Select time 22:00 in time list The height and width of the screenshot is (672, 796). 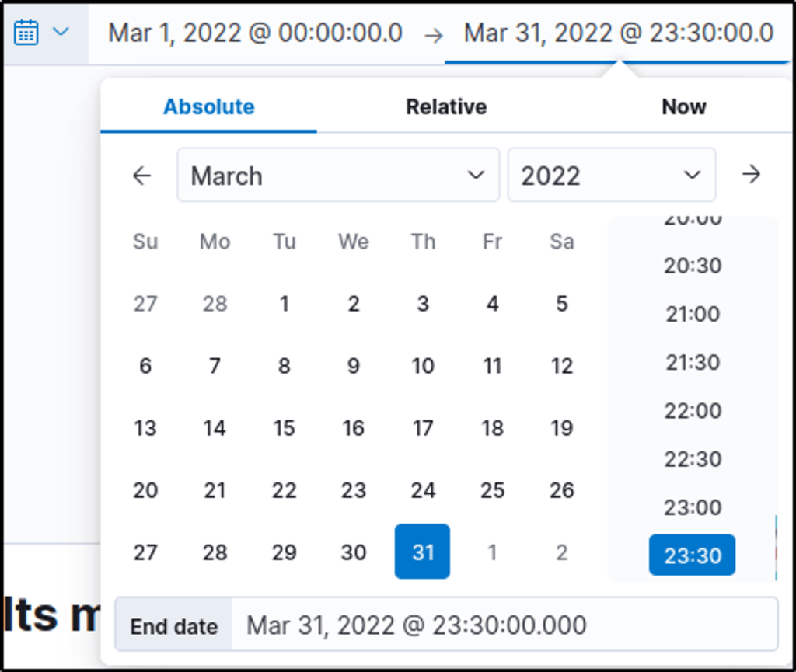click(x=692, y=410)
